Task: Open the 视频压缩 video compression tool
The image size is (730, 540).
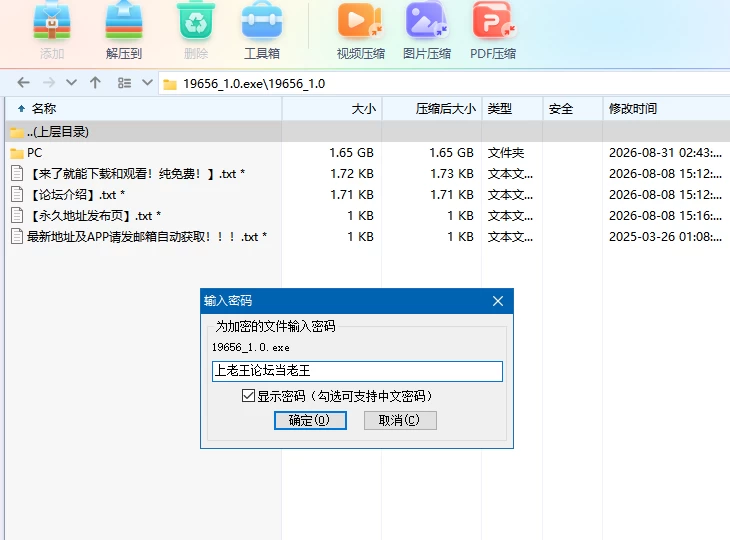Action: [x=359, y=20]
